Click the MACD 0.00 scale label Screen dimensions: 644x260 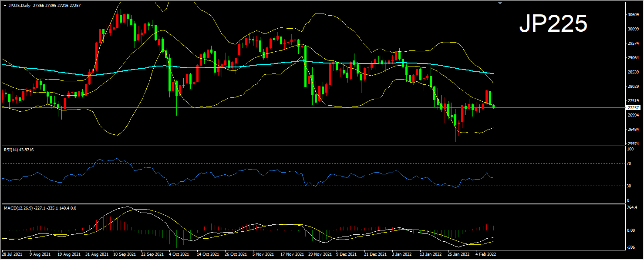[631, 230]
